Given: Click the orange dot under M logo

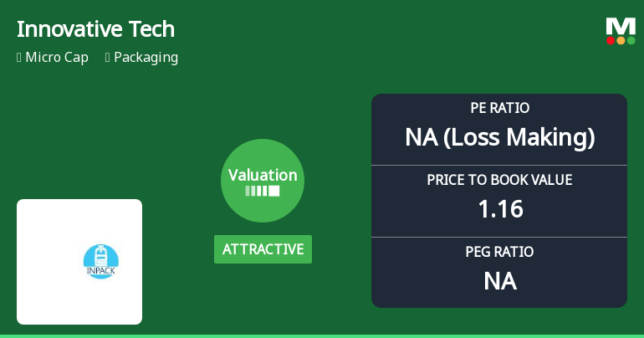Looking at the screenshot, I should (621, 40).
